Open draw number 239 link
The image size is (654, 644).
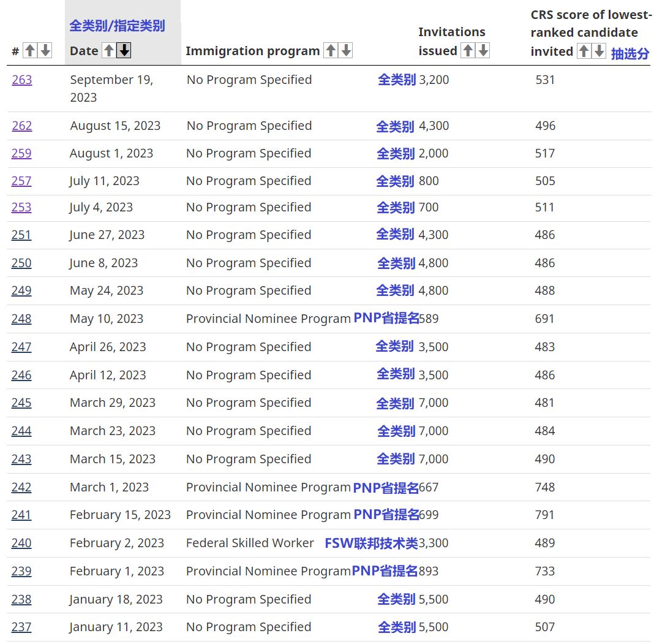coord(21,571)
